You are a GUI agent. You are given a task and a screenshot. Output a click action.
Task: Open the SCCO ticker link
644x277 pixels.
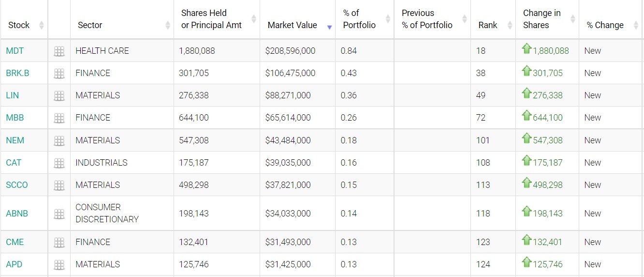(x=17, y=185)
